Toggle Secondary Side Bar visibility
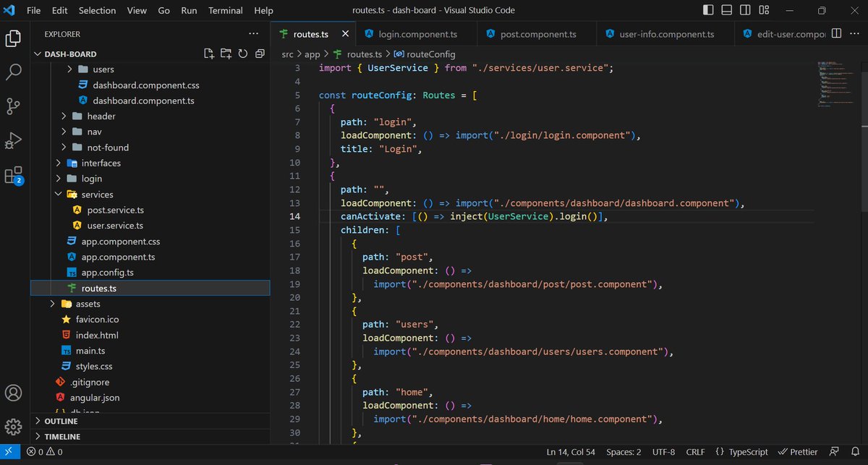Viewport: 868px width, 465px height. tap(744, 10)
